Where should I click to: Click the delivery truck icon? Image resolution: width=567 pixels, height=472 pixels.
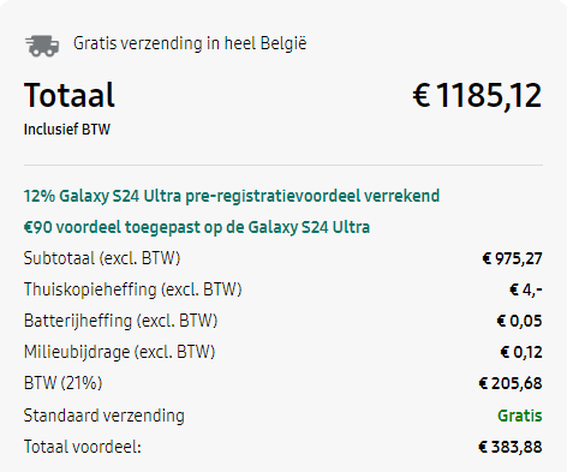coord(42,46)
